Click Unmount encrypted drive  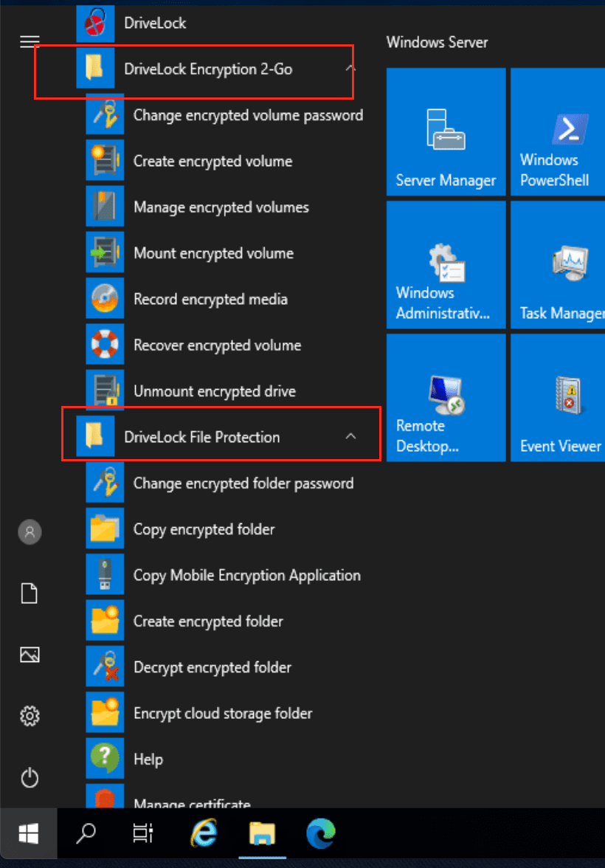pos(214,391)
